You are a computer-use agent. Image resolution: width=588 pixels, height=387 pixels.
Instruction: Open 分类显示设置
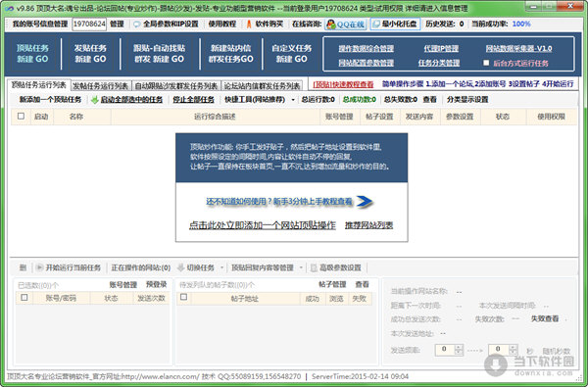tap(467, 100)
